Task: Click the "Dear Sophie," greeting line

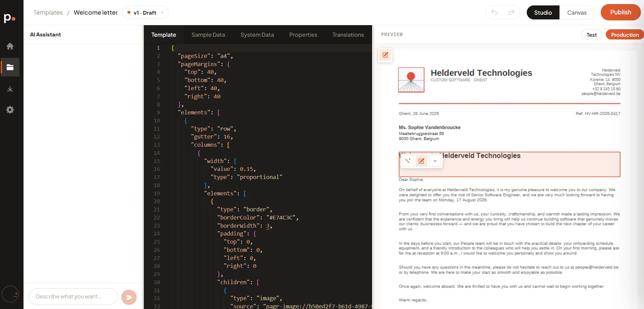Action: coord(411,180)
